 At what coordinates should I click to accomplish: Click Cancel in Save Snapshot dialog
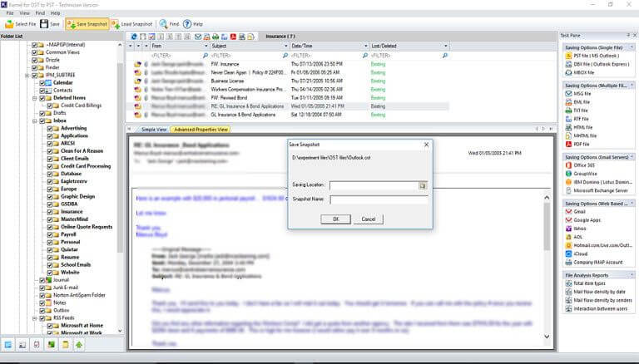tap(368, 219)
